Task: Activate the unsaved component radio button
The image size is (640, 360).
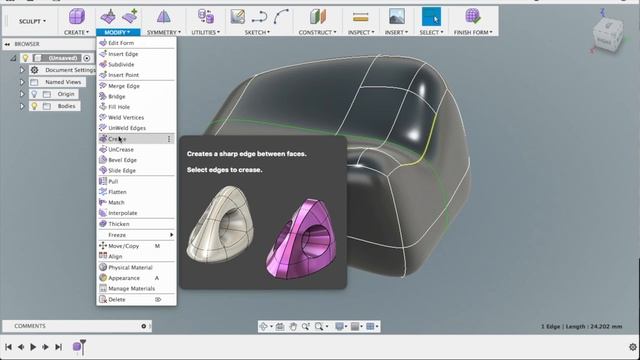Action: tap(87, 58)
